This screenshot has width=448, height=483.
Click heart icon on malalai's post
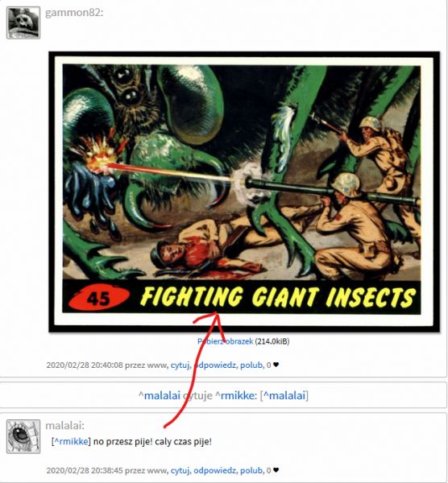coord(276,470)
